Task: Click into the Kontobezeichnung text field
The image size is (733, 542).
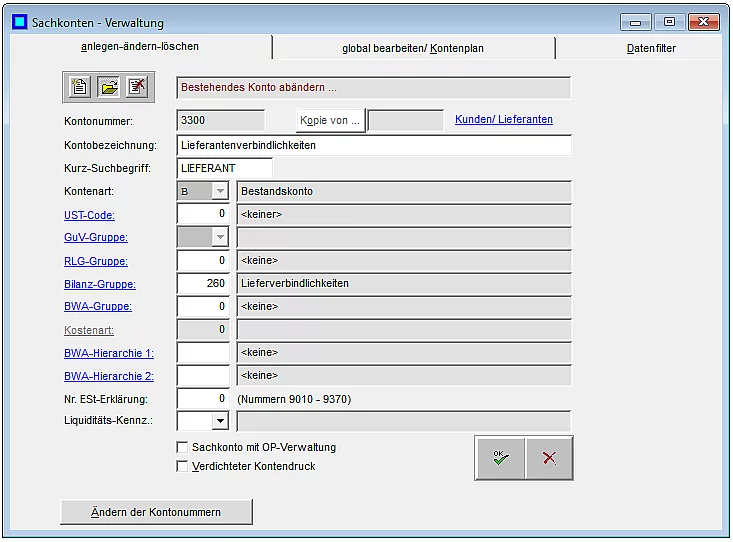Action: pyautogui.click(x=373, y=145)
